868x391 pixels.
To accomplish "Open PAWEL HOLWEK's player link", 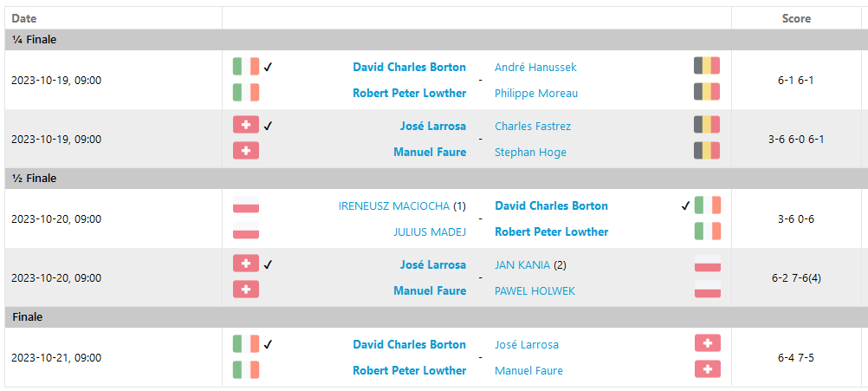I will [534, 290].
